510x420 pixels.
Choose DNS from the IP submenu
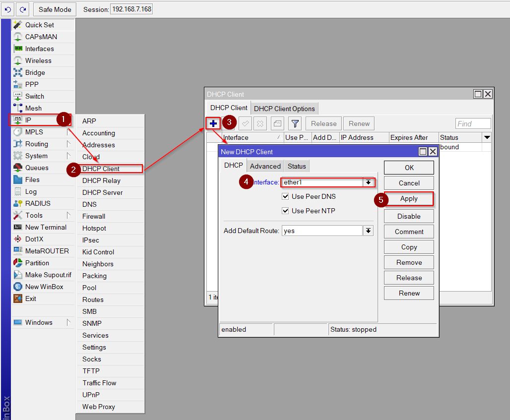coord(111,204)
